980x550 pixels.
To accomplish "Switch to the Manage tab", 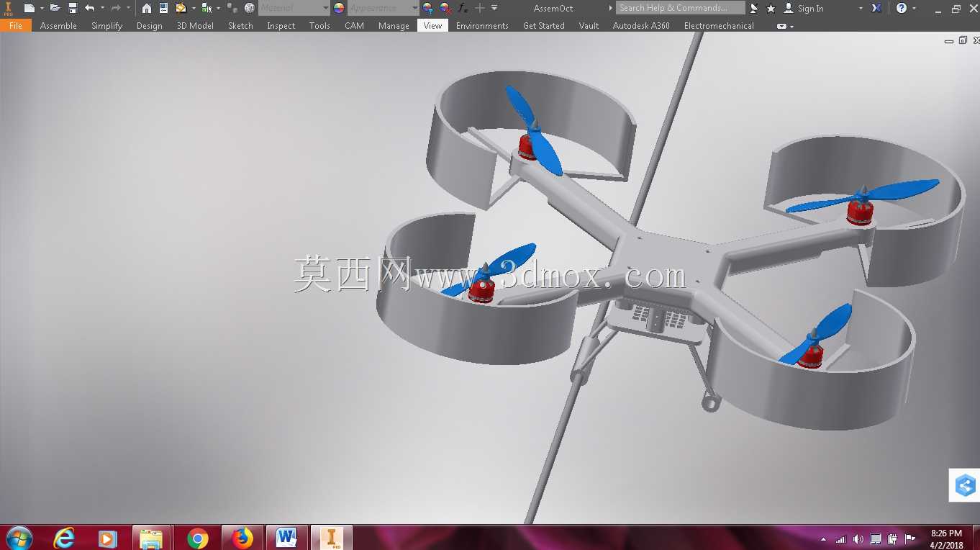I will pyautogui.click(x=394, y=25).
